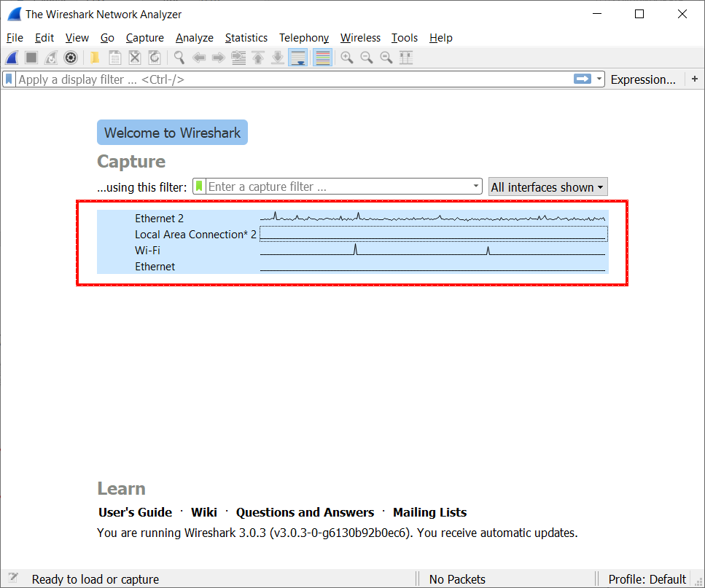Focus the display filter input field
The height and width of the screenshot is (588, 705).
[295, 79]
